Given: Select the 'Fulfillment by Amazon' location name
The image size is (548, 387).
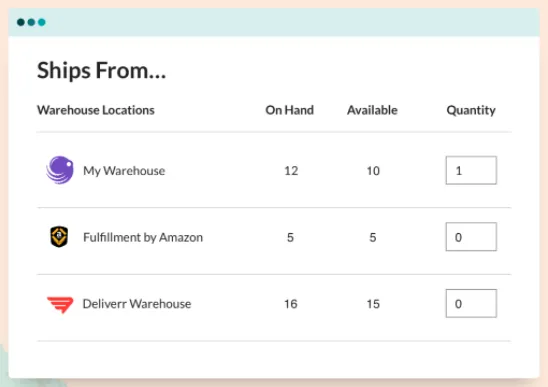Looking at the screenshot, I should [143, 237].
